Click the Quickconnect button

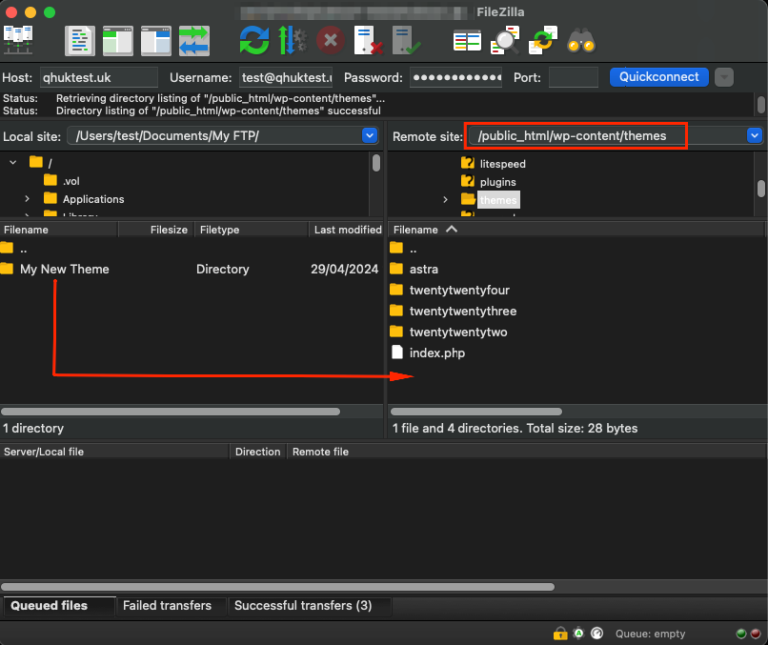(659, 77)
